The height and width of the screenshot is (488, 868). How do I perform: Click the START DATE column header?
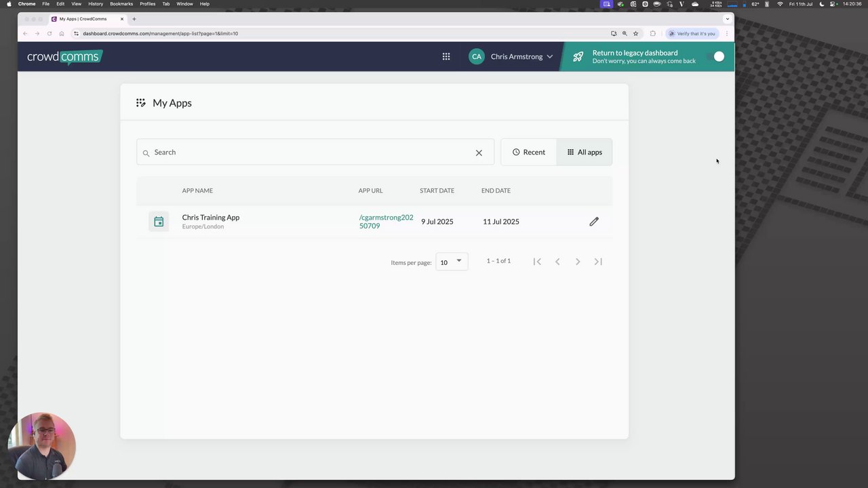tap(437, 190)
